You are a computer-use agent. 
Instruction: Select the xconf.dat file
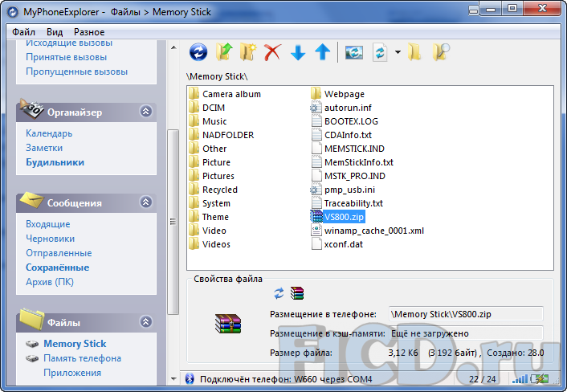click(x=337, y=244)
